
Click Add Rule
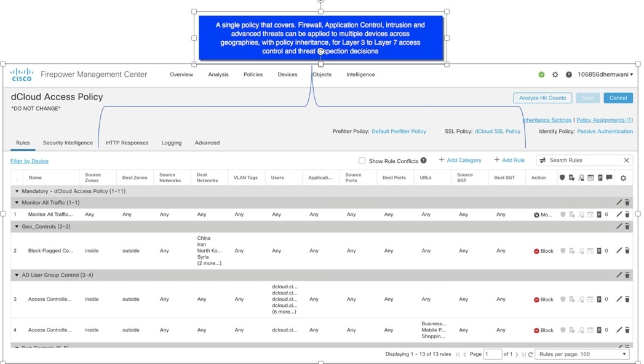point(509,160)
